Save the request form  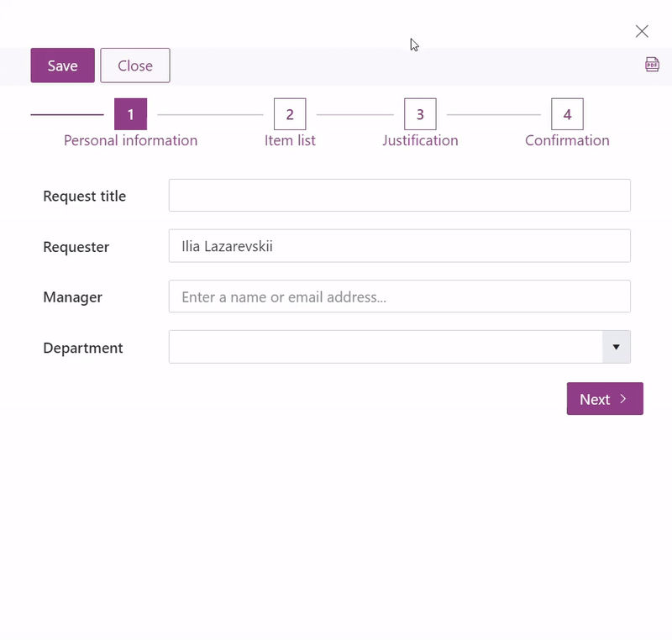(x=62, y=66)
